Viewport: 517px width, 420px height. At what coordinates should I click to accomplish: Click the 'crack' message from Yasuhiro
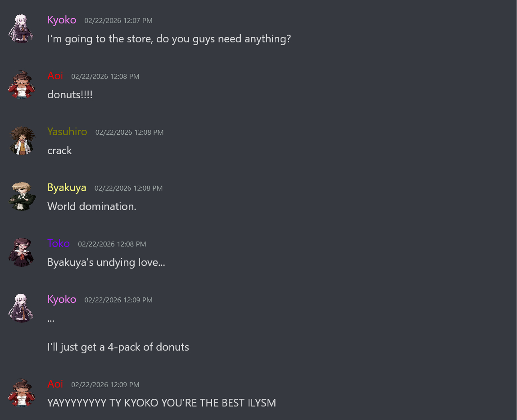[x=59, y=151]
